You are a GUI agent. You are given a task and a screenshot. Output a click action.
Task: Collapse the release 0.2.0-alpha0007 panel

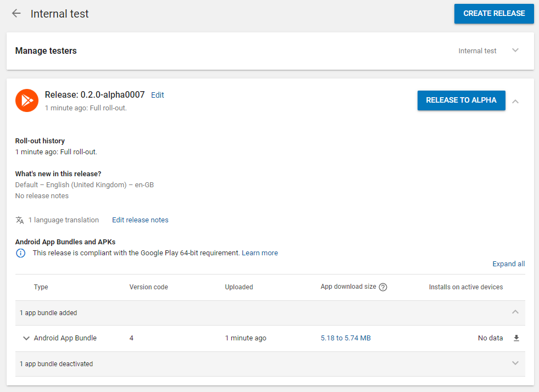pyautogui.click(x=515, y=102)
